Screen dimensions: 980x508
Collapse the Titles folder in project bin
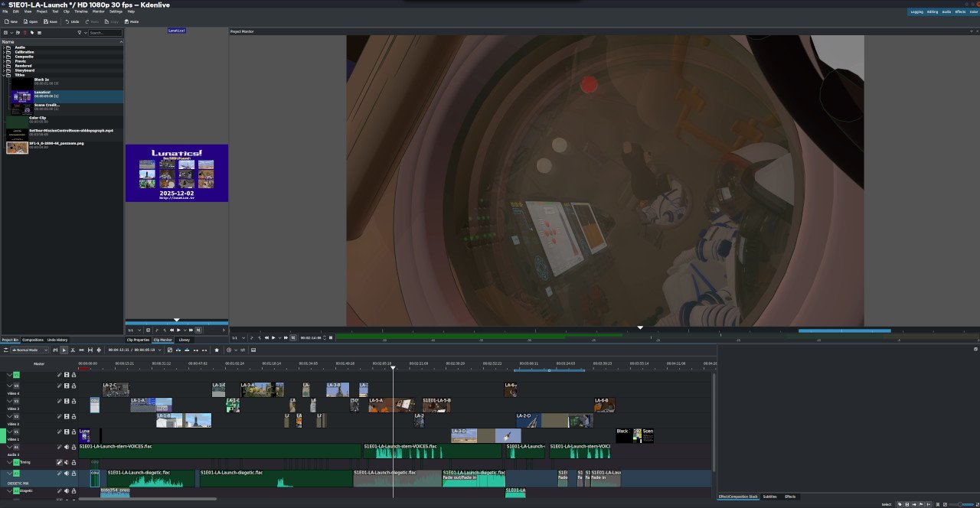pyautogui.click(x=5, y=75)
